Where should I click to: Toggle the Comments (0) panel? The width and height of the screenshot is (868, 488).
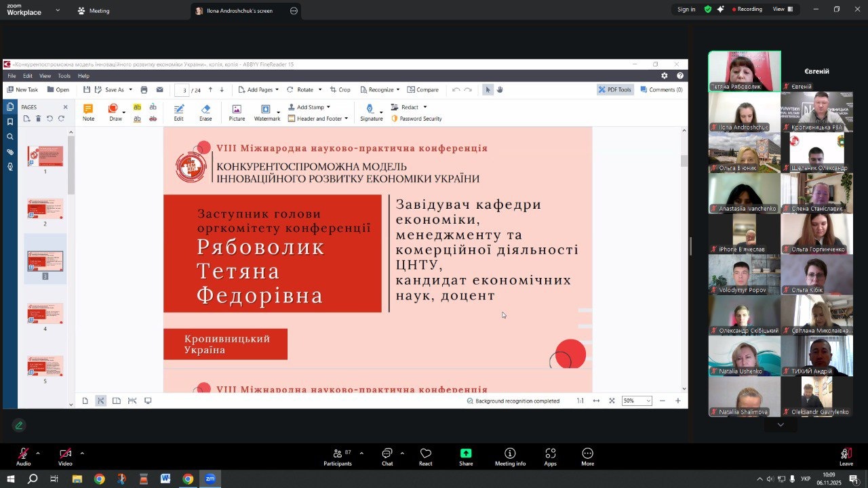[x=661, y=89]
